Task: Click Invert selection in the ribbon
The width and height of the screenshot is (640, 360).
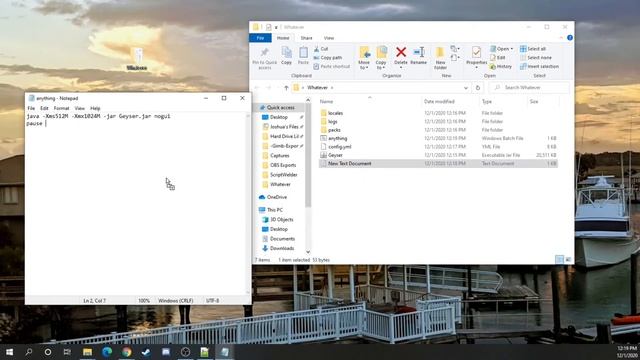Action: pos(540,66)
